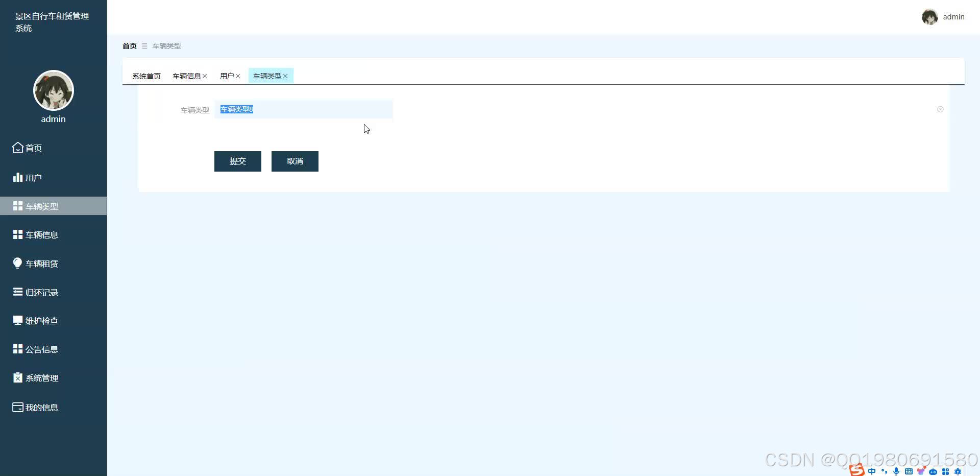This screenshot has height=476, width=980.
Task: Click the 车辆类型 breadcrumb text
Action: (x=167, y=46)
